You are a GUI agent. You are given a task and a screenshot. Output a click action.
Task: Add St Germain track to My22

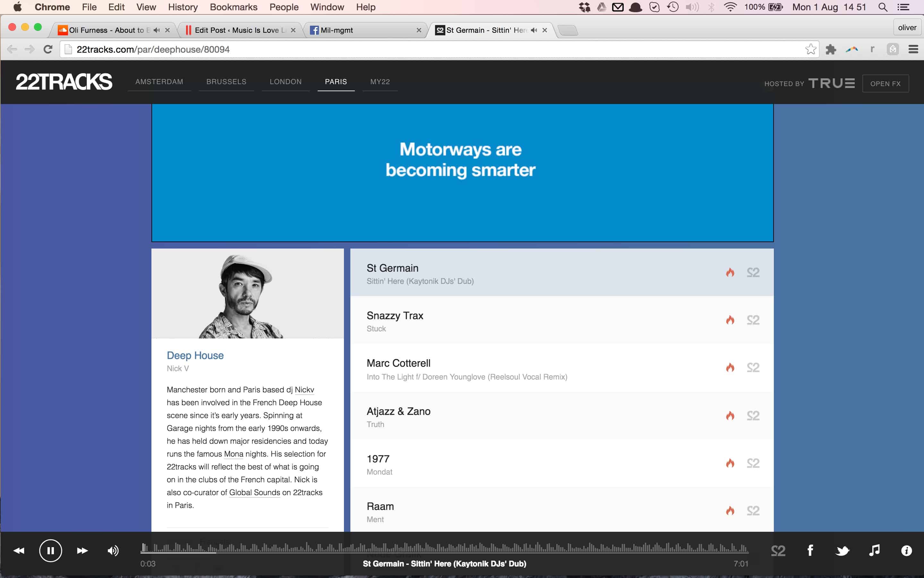[x=753, y=272]
